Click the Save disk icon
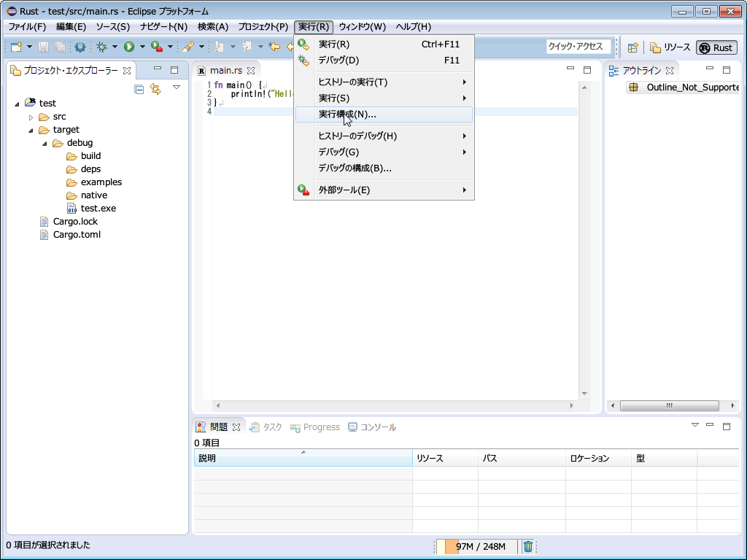Viewport: 747px width, 560px height. tap(43, 47)
